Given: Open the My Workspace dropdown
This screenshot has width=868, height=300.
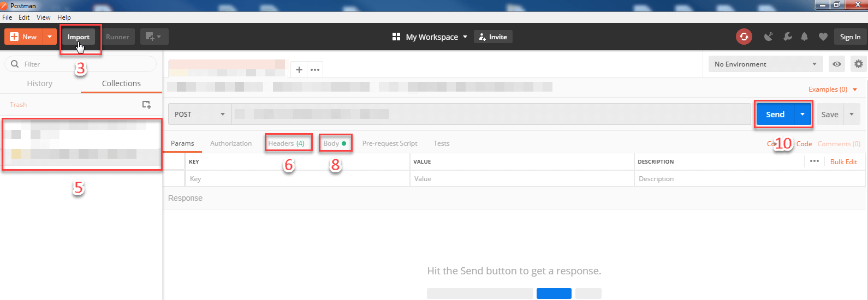Looking at the screenshot, I should [430, 37].
